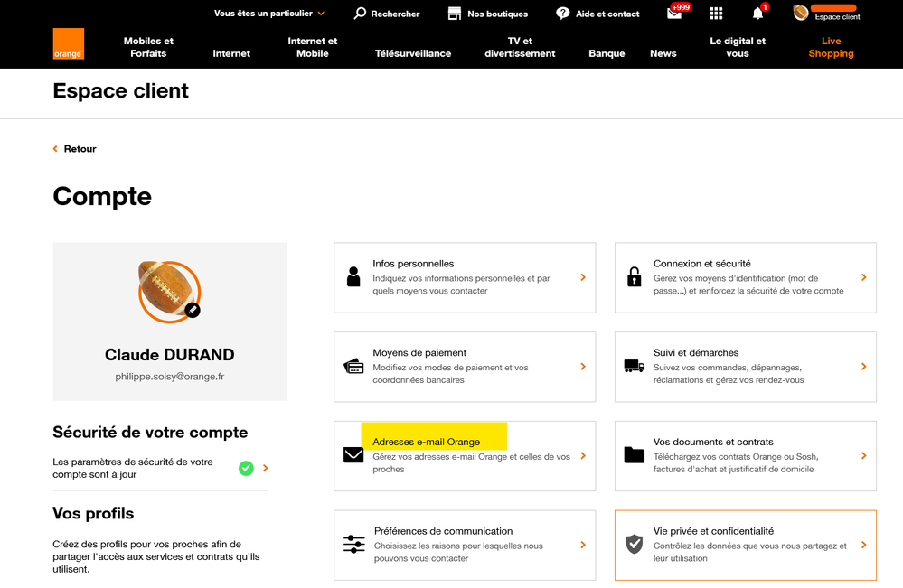Open the mail envelope icon with +999 badge

coord(674,14)
